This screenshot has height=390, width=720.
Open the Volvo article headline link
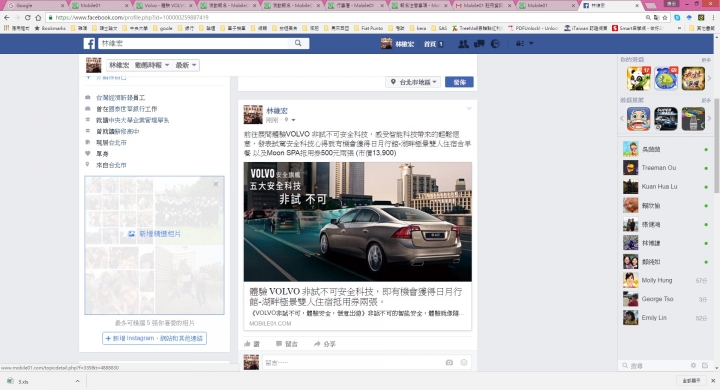pyautogui.click(x=356, y=297)
